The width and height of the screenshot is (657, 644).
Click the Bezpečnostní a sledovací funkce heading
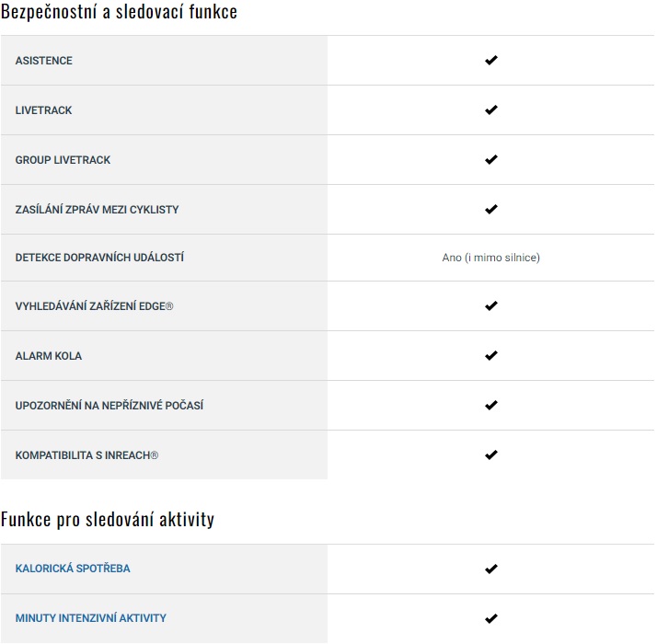(119, 14)
